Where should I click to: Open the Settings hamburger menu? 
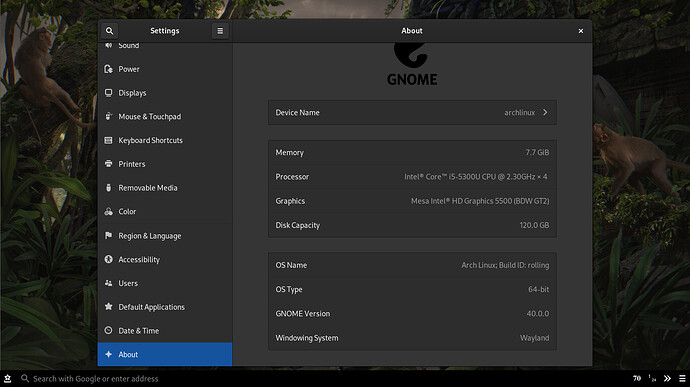pos(220,31)
